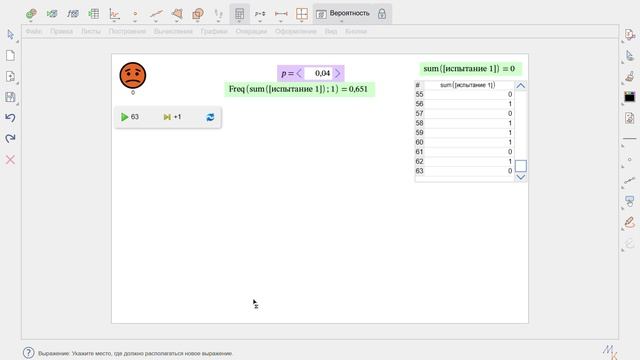Select the Freq expression showing 0,651
This screenshot has width=640, height=360.
[300, 89]
